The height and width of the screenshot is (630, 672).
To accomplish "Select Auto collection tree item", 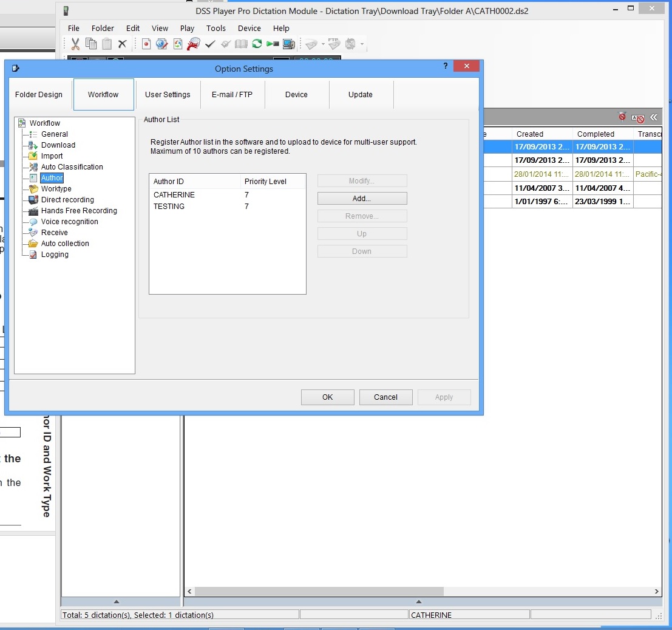I will (65, 243).
